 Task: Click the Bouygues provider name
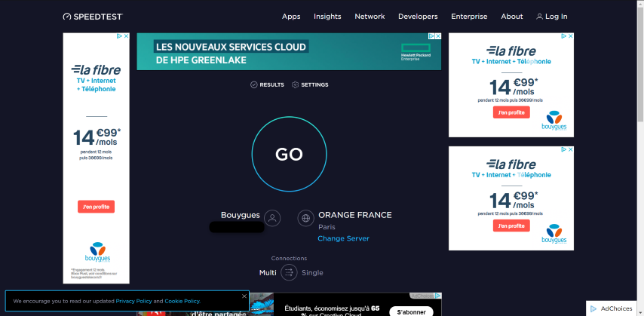[241, 215]
